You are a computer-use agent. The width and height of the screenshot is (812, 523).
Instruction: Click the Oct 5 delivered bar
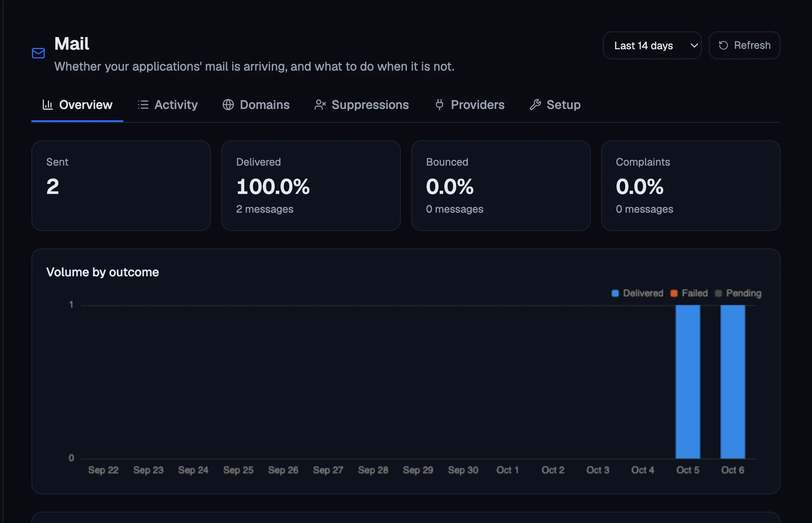point(688,382)
